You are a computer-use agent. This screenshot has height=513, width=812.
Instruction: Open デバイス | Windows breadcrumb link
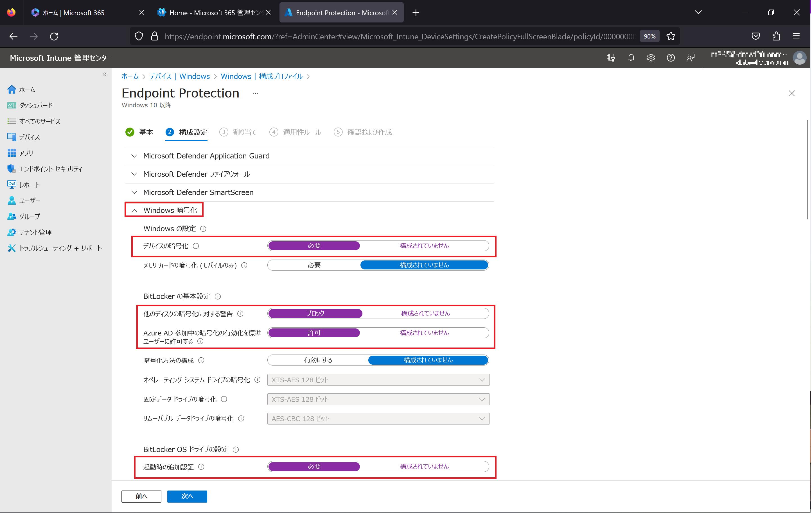click(179, 76)
